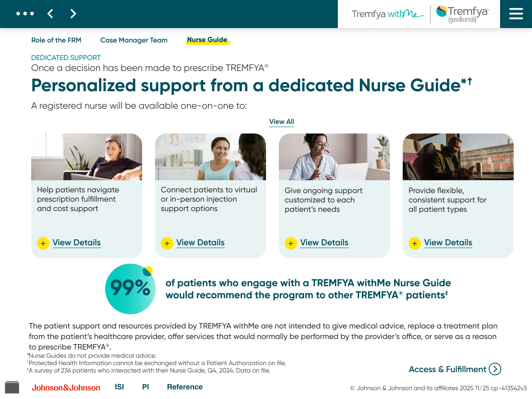Click plus icon for ongoing support card

[x=291, y=244]
